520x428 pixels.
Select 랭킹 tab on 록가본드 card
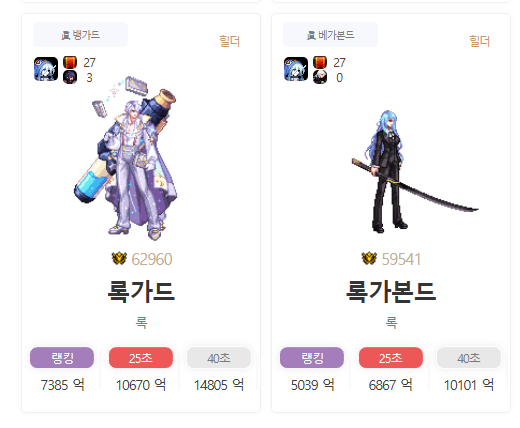[x=312, y=358]
